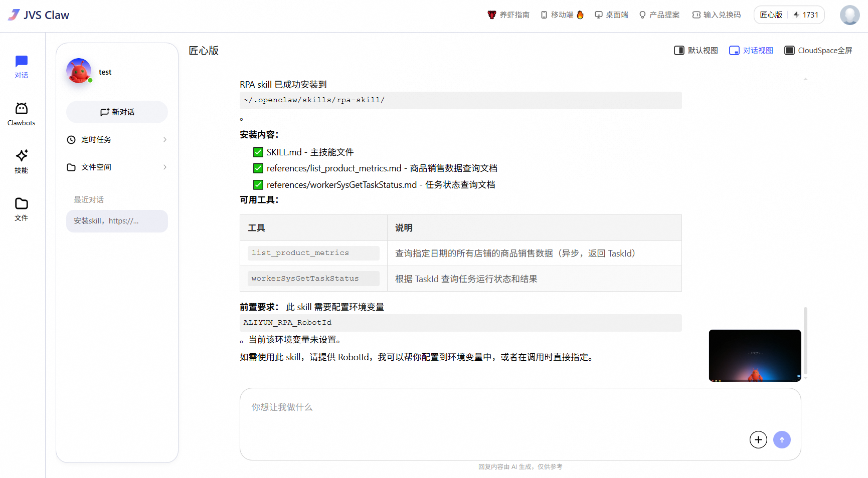
Task: Click the lightning credits icon showing 1731
Action: tap(796, 15)
